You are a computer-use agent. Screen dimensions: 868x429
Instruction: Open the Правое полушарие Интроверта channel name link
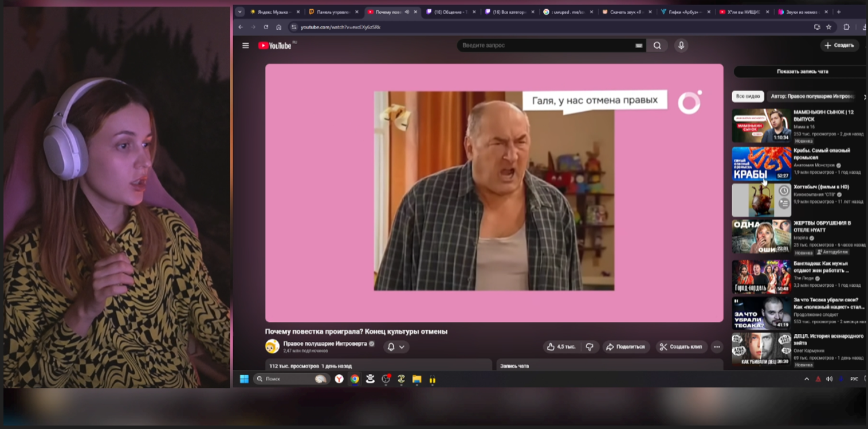click(x=326, y=344)
